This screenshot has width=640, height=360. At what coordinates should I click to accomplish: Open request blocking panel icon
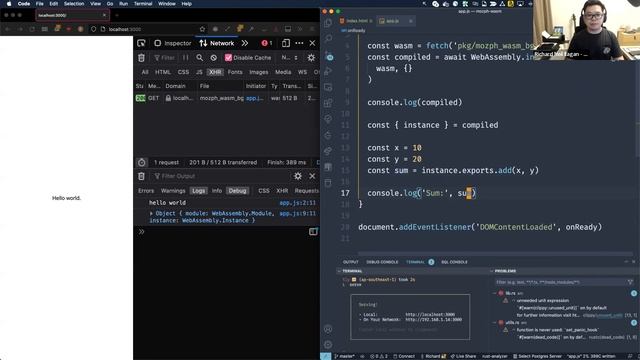click(213, 58)
